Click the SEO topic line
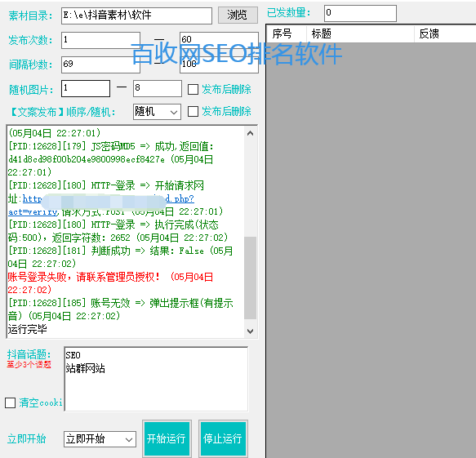This screenshot has width=476, height=458. click(x=73, y=355)
